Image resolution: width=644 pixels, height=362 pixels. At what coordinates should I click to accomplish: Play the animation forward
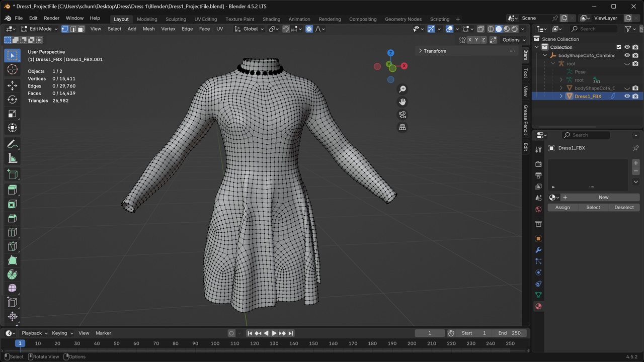(x=274, y=333)
